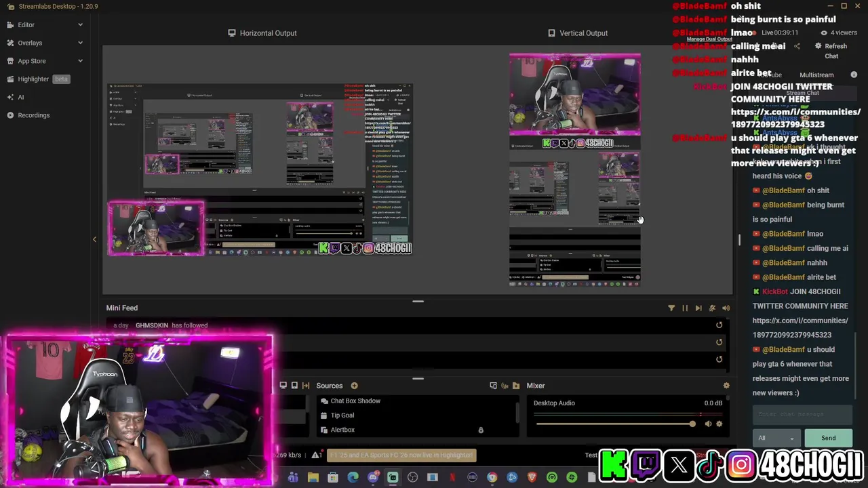This screenshot has width=868, height=488.
Task: Toggle vertical display icon beside Sources
Action: 294,386
